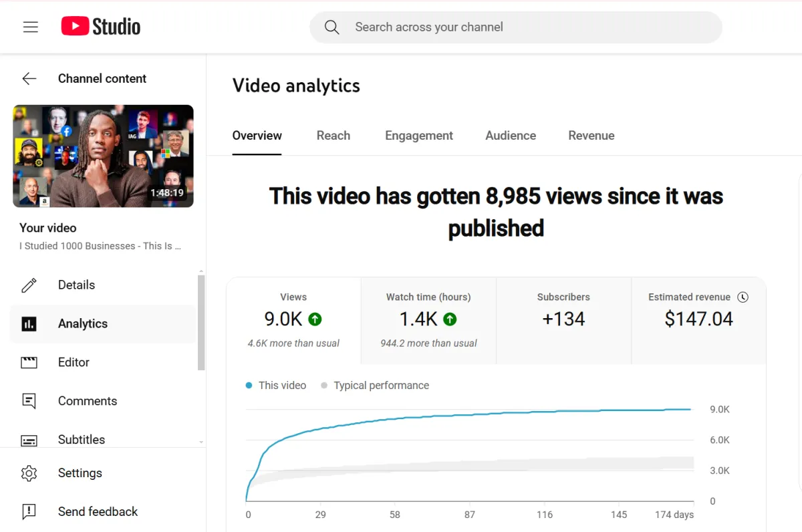Open the video thumbnail preview

[103, 156]
